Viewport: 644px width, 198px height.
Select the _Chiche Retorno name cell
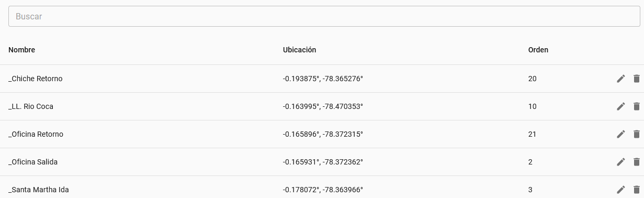pos(36,79)
